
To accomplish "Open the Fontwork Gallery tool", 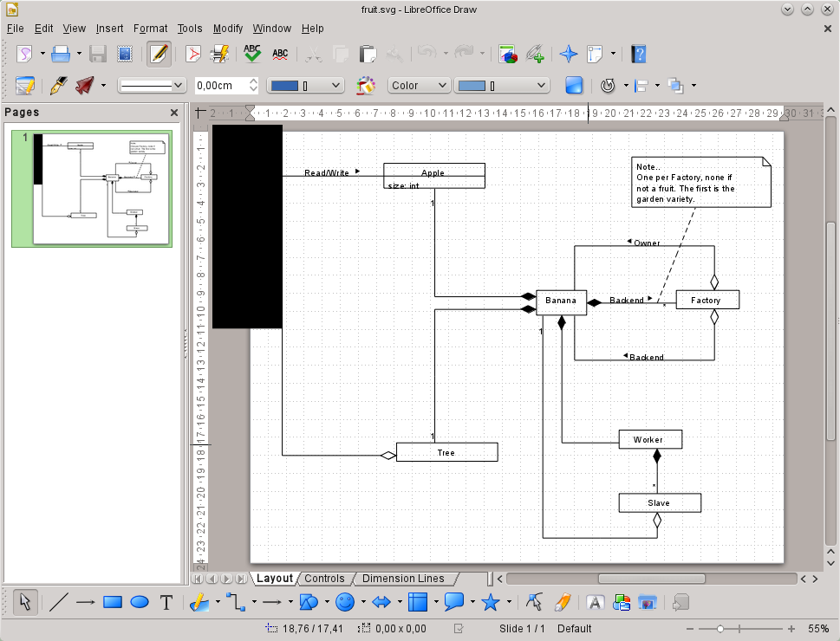I will click(596, 603).
